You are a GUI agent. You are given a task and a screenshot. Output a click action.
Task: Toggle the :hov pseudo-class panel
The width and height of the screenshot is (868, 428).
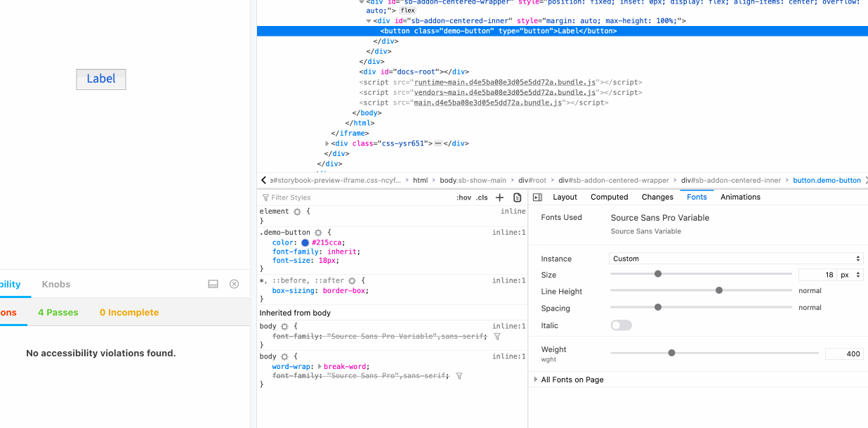[463, 197]
